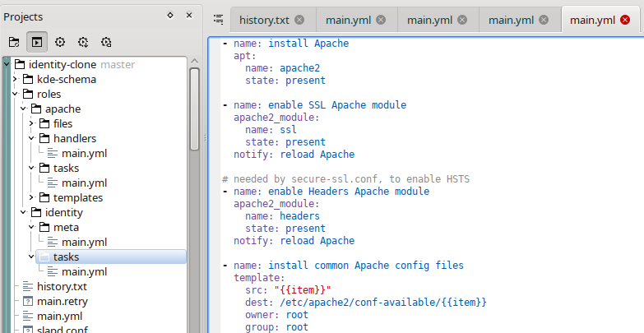Image resolution: width=644 pixels, height=333 pixels.
Task: Open history.txt in the project tree
Action: click(62, 286)
